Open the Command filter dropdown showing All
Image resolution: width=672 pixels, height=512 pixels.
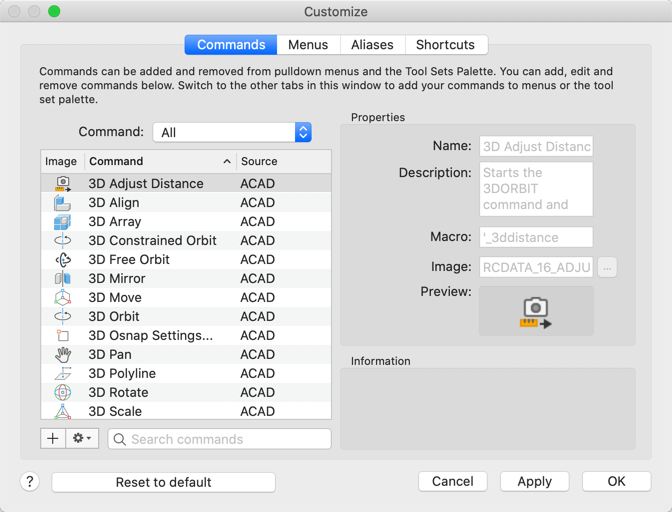[232, 132]
